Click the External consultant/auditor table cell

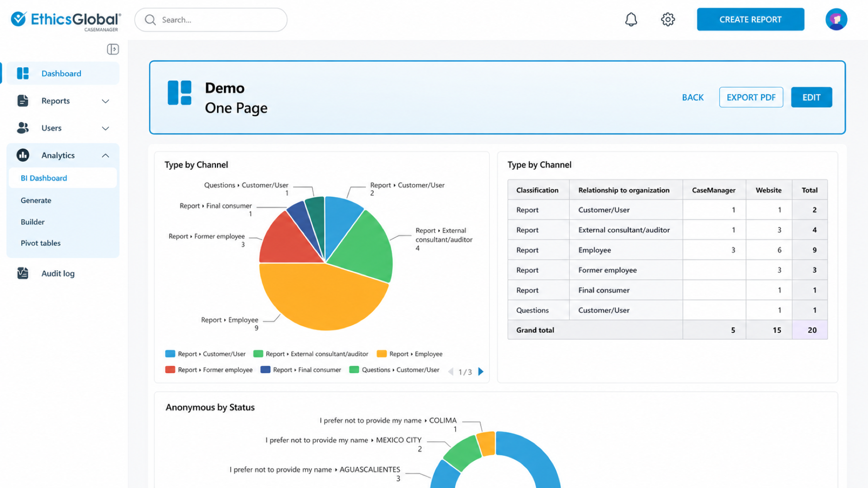[625, 230]
